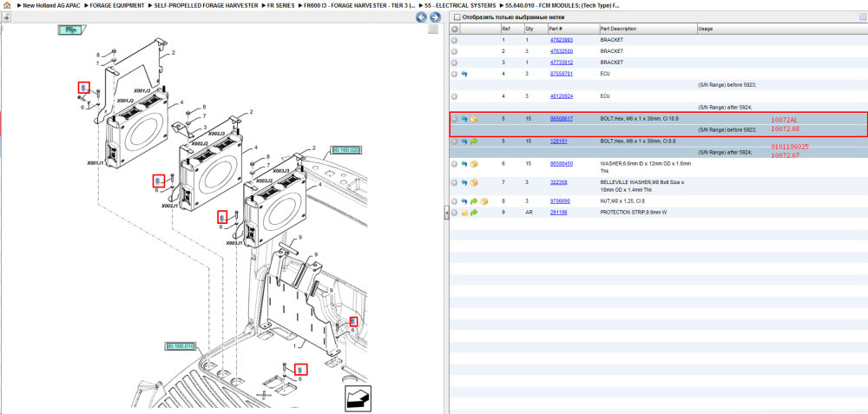
Task: Click the panel pin icon below home
Action: [7, 17]
